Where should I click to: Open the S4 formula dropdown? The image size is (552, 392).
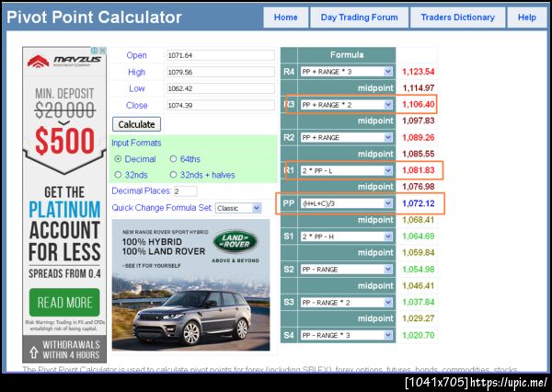347,335
